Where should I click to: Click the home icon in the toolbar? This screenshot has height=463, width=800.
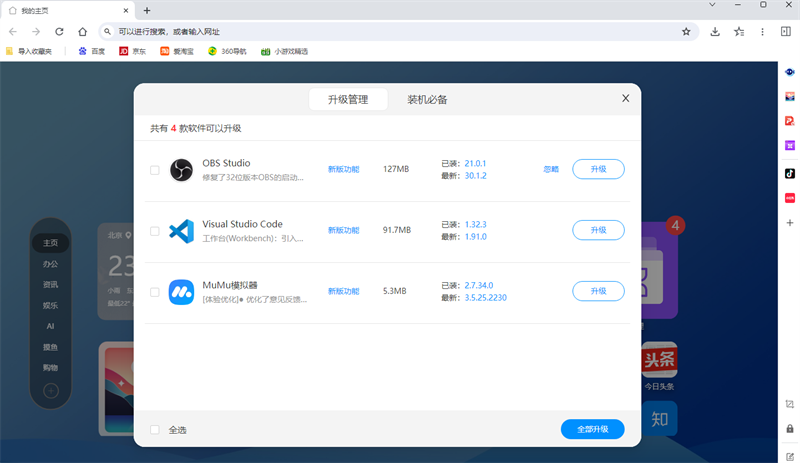83,32
